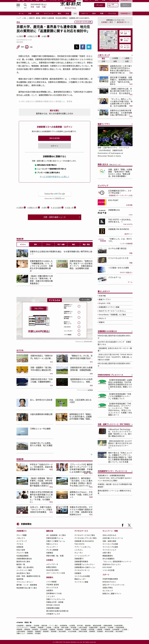Click デジタル申し込み info button
Screen dimensions: 149x644
(125, 47)
